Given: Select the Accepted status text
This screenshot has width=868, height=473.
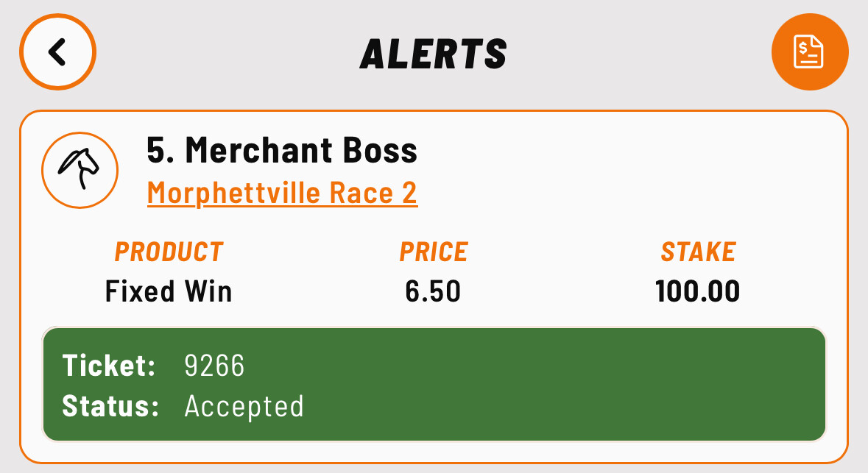Looking at the screenshot, I should (x=244, y=406).
